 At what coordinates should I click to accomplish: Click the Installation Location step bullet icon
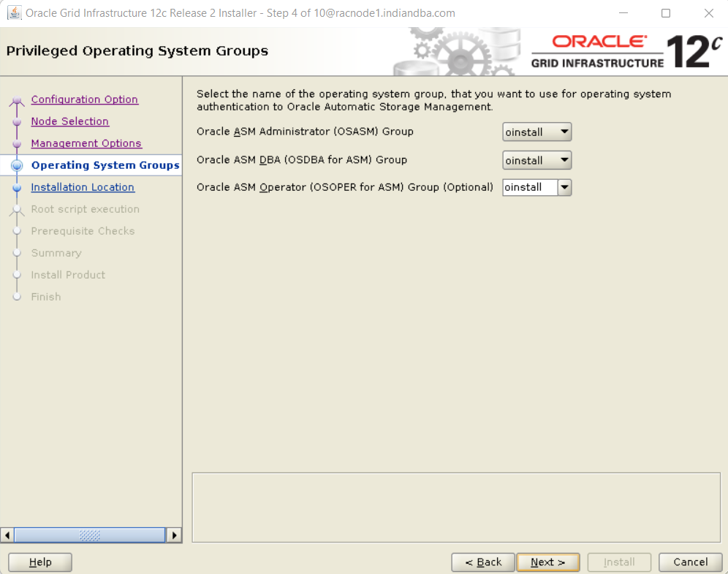pos(18,188)
